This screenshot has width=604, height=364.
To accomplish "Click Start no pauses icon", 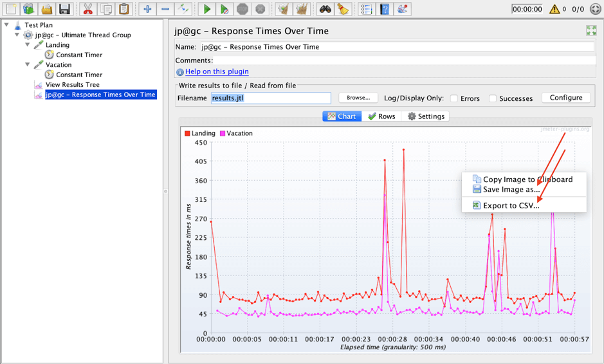I will coord(224,8).
